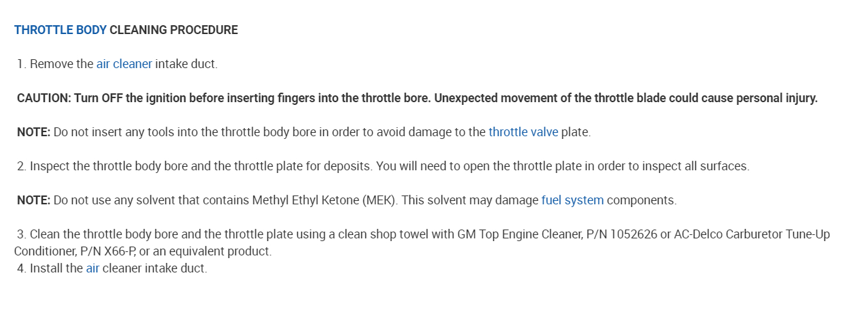This screenshot has height=314, width=868.
Task: Open the THROTTLE BODY heading link
Action: coord(60,30)
